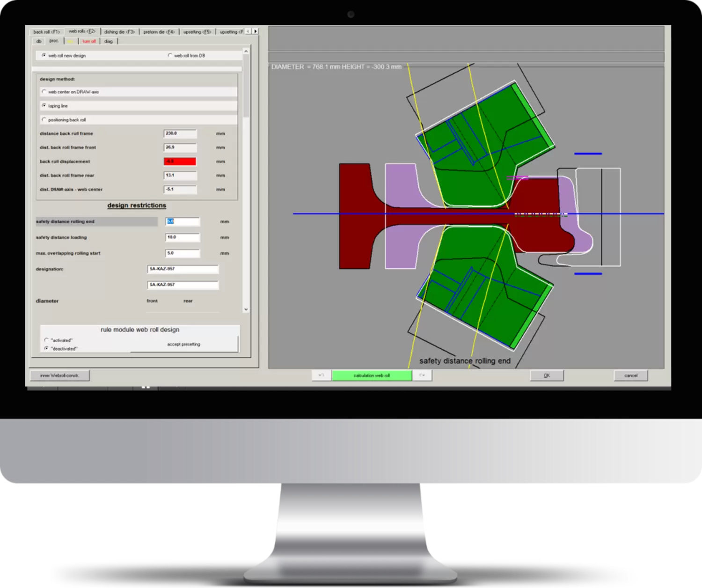Open the 'dishing die <F3>' tab
This screenshot has height=588, width=702.
pyautogui.click(x=119, y=32)
